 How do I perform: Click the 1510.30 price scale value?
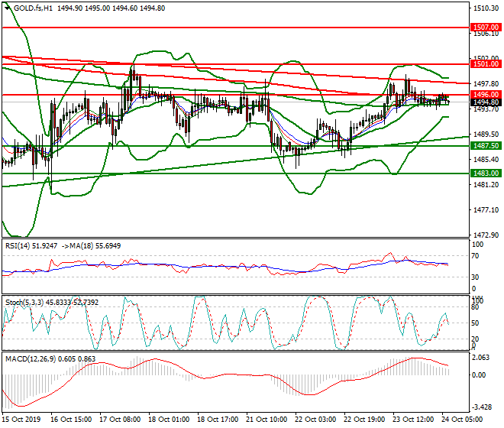(x=486, y=8)
